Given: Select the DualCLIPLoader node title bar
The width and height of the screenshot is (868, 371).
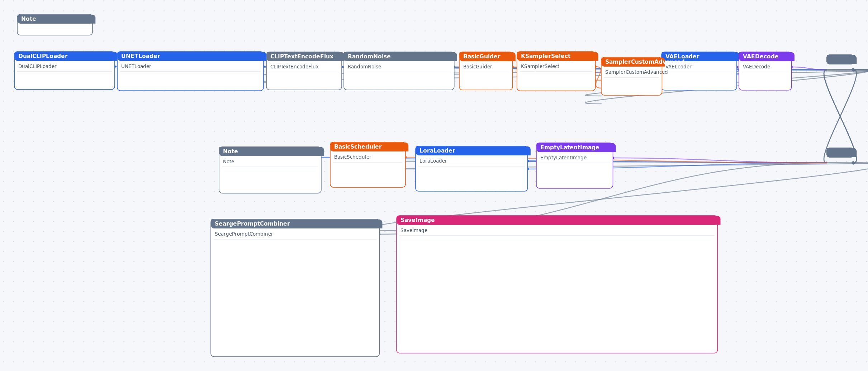Looking at the screenshot, I should 66,56.
